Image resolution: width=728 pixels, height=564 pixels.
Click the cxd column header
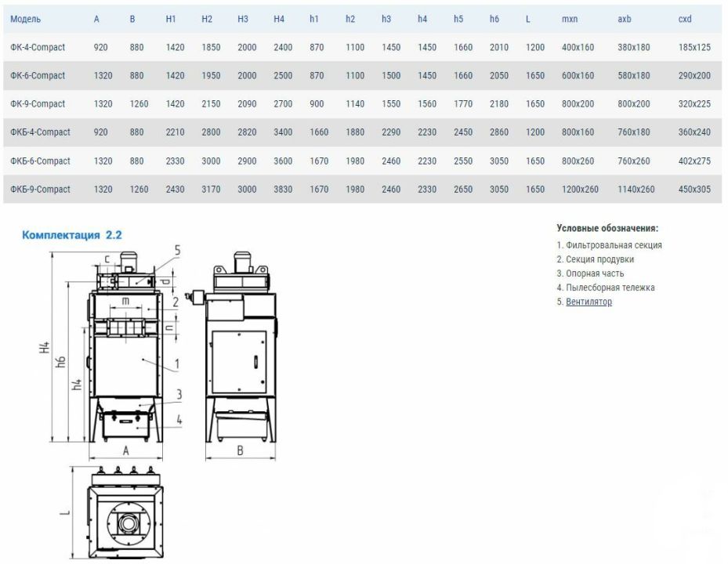pyautogui.click(x=685, y=19)
